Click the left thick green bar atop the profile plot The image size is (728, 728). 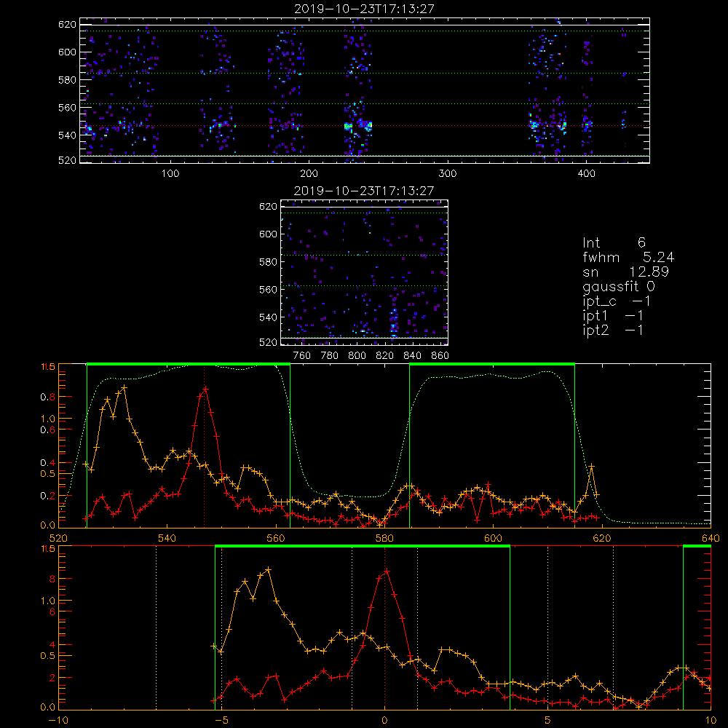(x=189, y=365)
